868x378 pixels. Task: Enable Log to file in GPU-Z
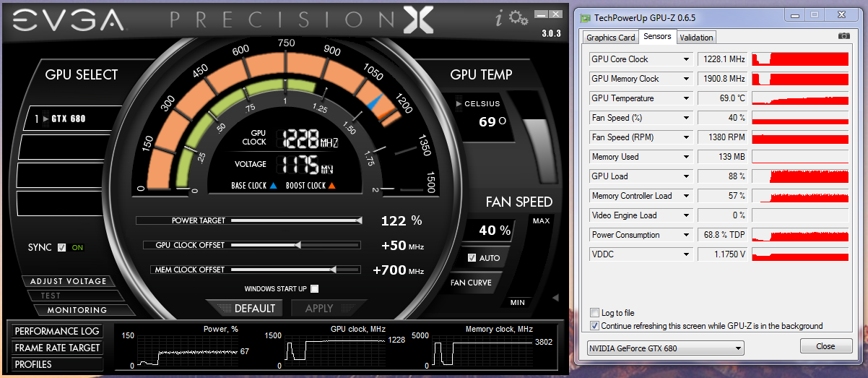click(594, 313)
